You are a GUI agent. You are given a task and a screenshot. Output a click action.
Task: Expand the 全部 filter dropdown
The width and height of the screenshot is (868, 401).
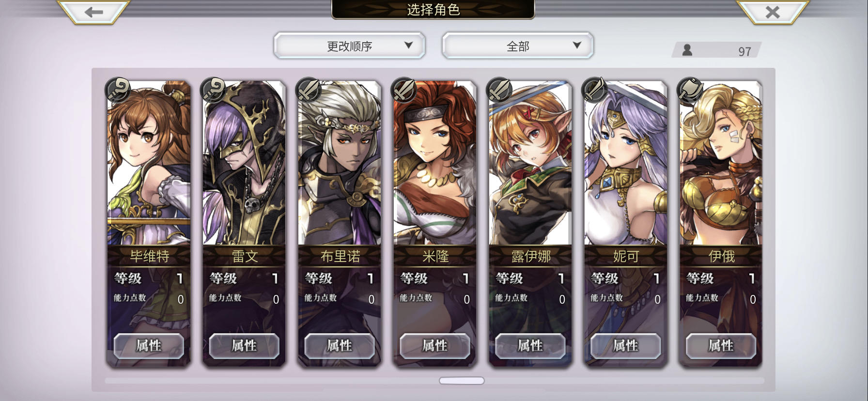tap(518, 46)
